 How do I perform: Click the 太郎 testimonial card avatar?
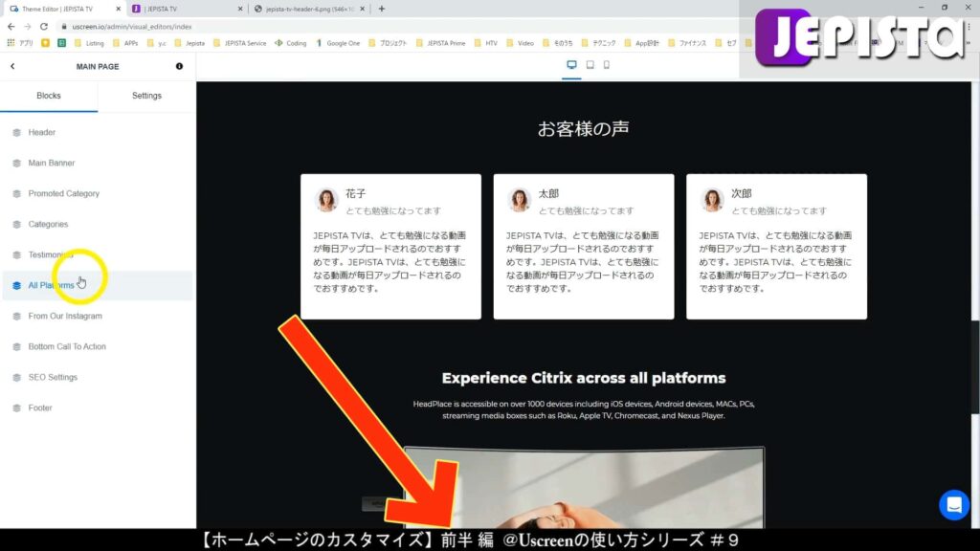(x=519, y=200)
